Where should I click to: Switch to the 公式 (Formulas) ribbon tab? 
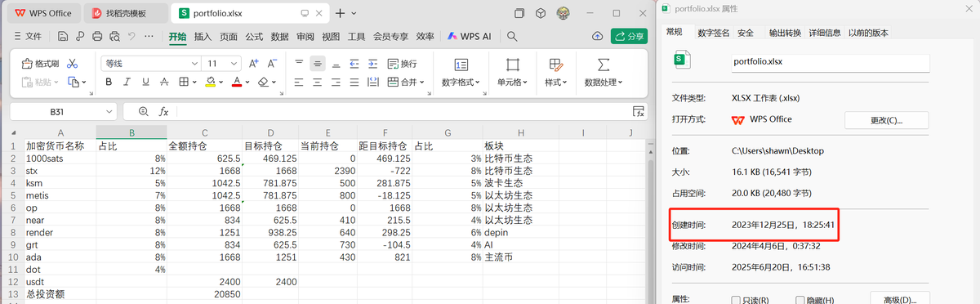pyautogui.click(x=254, y=36)
